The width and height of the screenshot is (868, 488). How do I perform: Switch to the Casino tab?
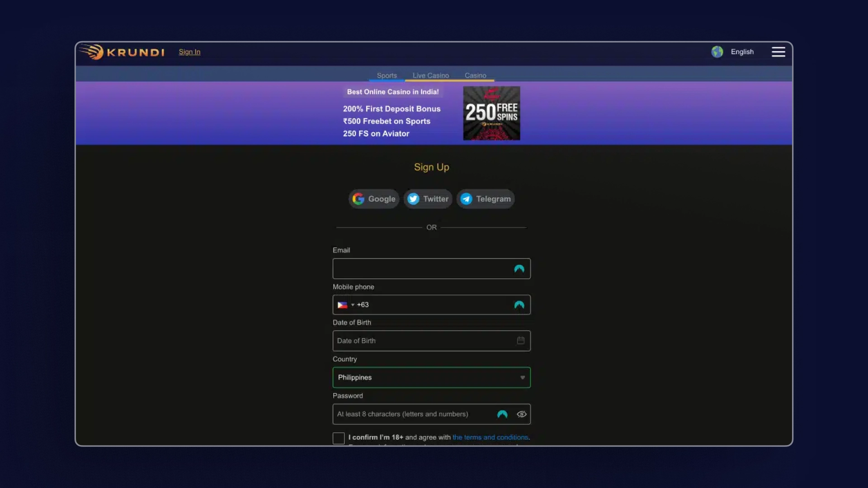pyautogui.click(x=475, y=75)
